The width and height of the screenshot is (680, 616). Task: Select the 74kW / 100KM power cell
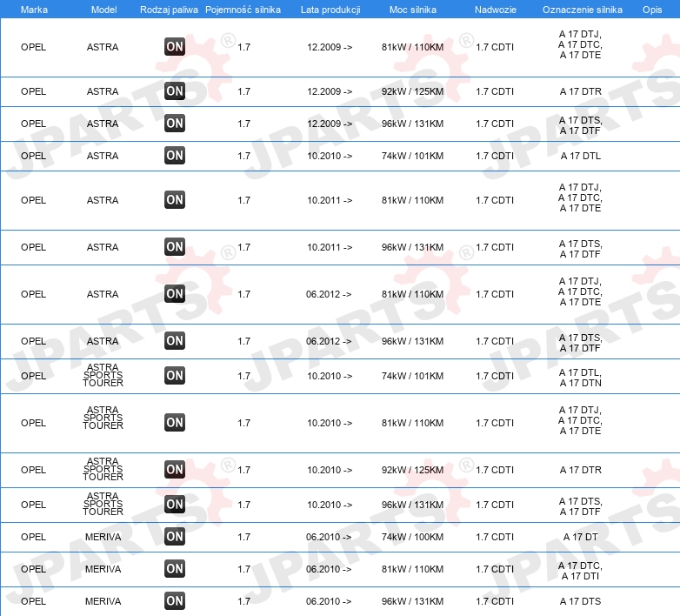pos(412,537)
